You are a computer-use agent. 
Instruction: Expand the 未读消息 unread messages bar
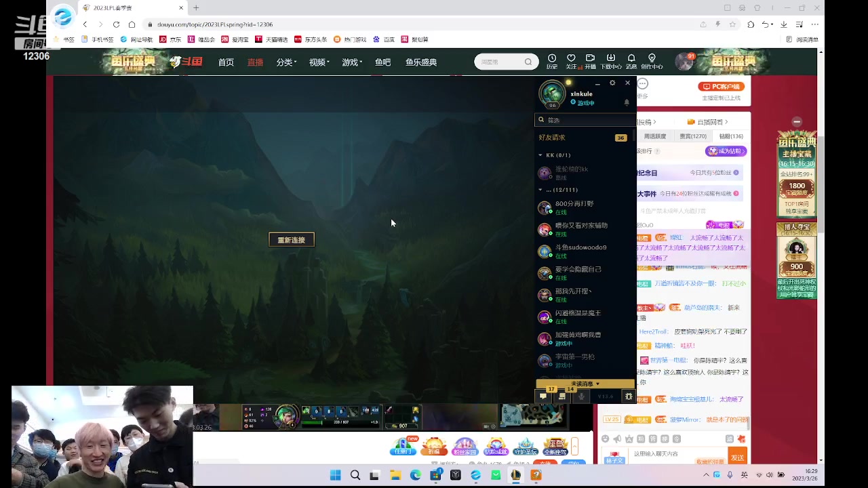coord(585,384)
